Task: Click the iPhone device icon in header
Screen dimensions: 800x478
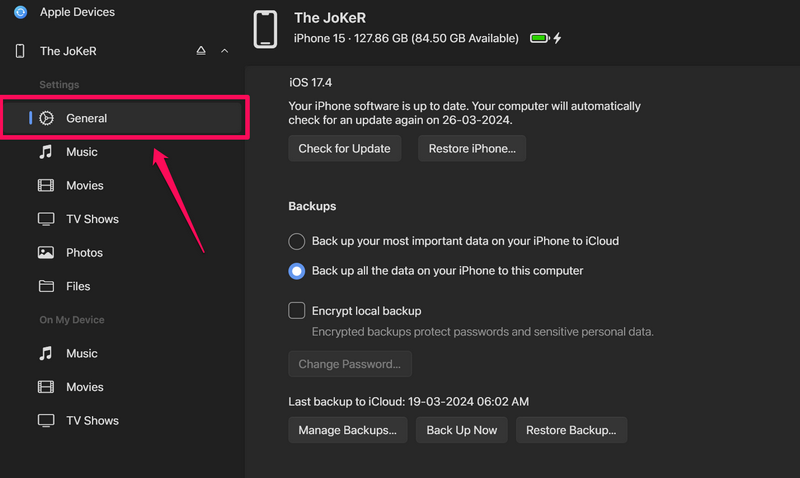Action: point(265,29)
